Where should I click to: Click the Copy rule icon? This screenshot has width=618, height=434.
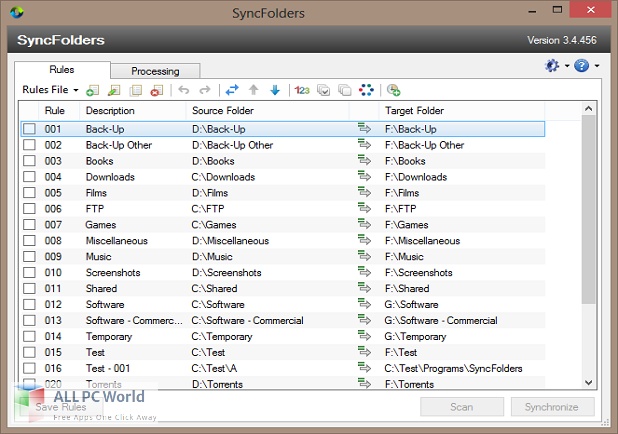click(x=136, y=90)
